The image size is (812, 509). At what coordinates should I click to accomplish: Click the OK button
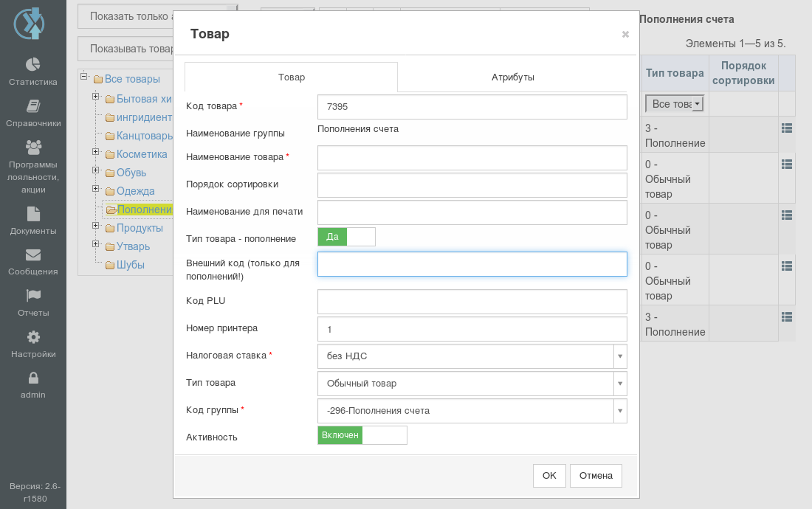tap(549, 476)
